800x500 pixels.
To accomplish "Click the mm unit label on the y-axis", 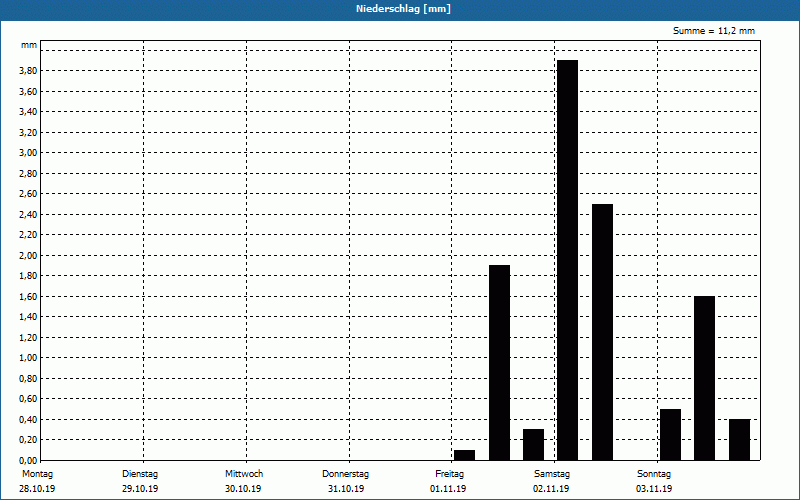I will (x=29, y=45).
